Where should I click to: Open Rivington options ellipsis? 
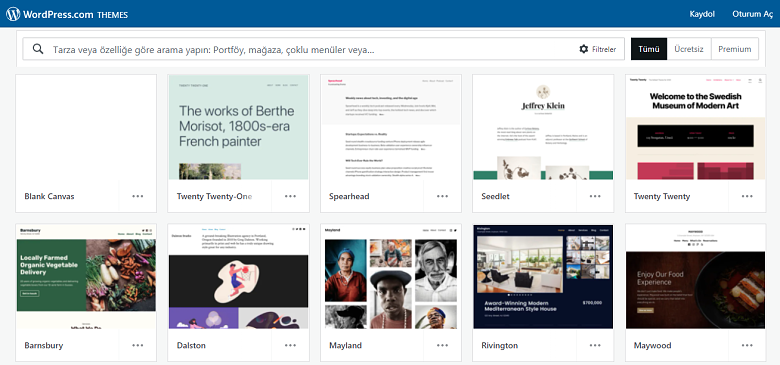595,345
